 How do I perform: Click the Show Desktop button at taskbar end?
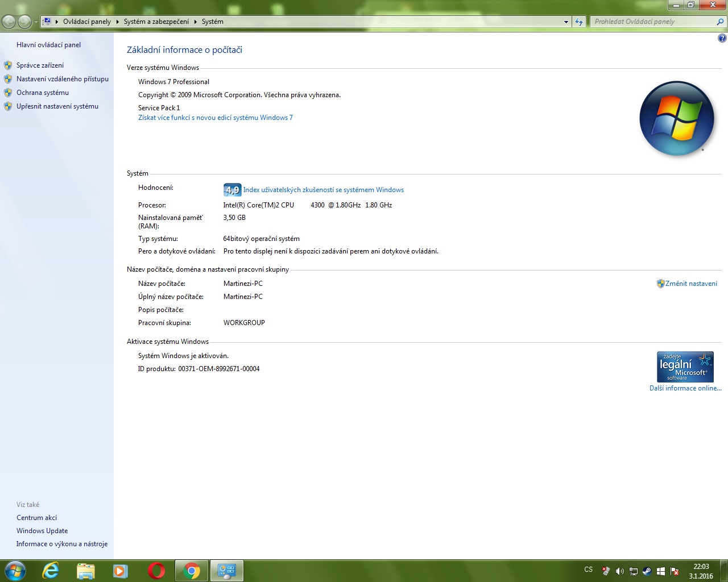(723, 571)
